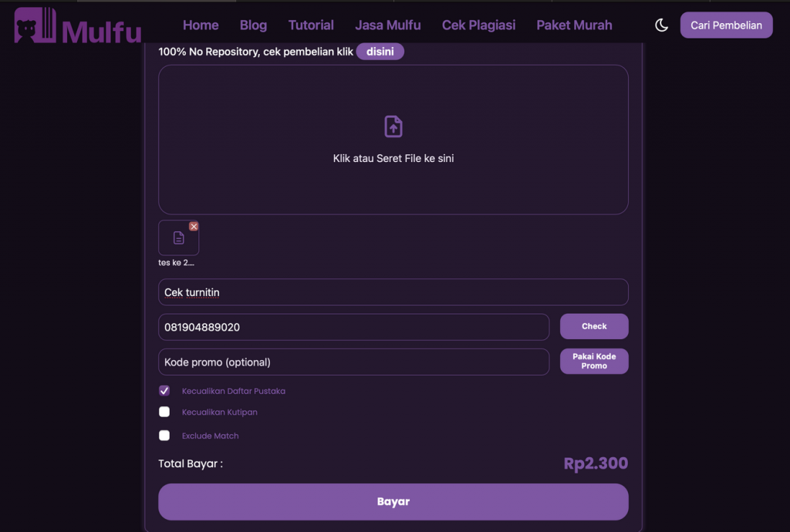The image size is (790, 532).
Task: Enable the Exclude Match checkbox
Action: pyautogui.click(x=164, y=436)
